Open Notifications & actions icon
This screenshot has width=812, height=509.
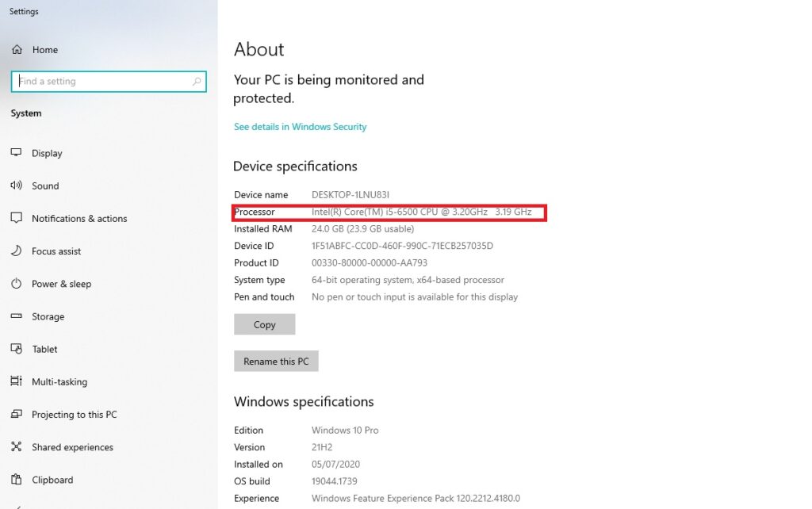(x=17, y=218)
